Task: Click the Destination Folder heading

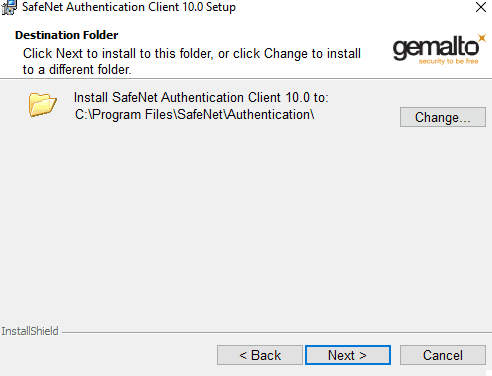Action: coord(67,35)
